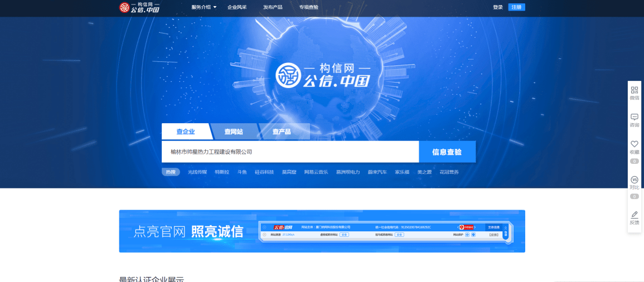Select the 查产品 search tab
This screenshot has height=282, width=644.
click(282, 132)
